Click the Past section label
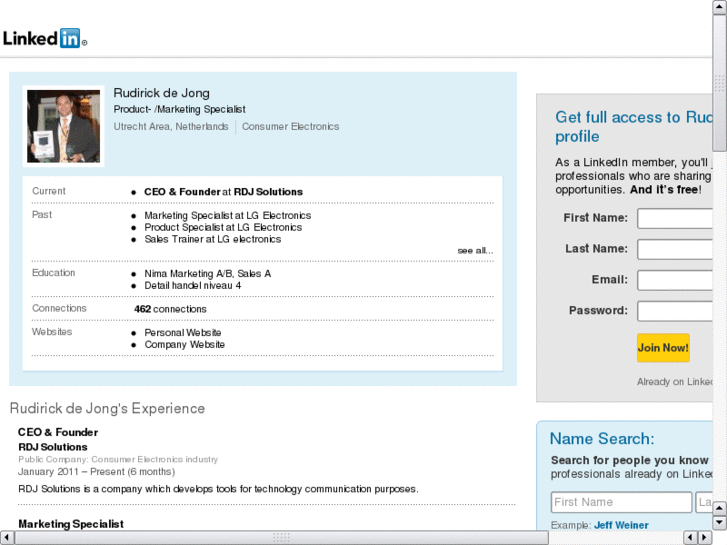The height and width of the screenshot is (545, 727). (x=42, y=215)
